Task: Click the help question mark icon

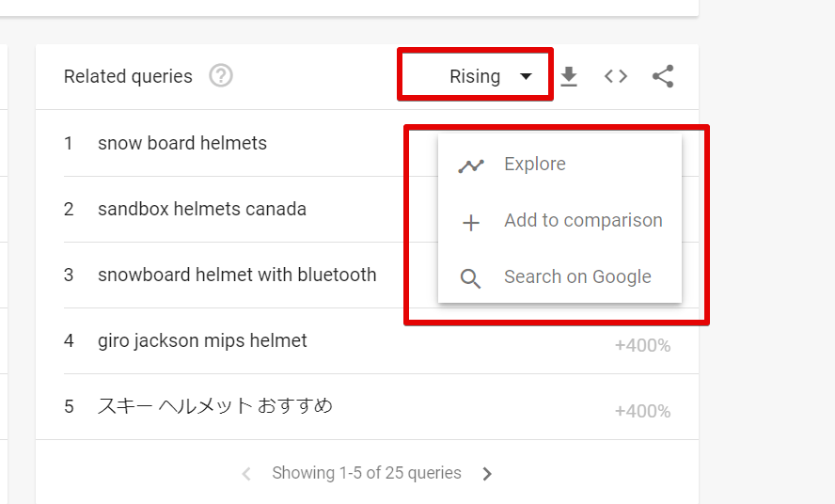Action: pyautogui.click(x=220, y=75)
